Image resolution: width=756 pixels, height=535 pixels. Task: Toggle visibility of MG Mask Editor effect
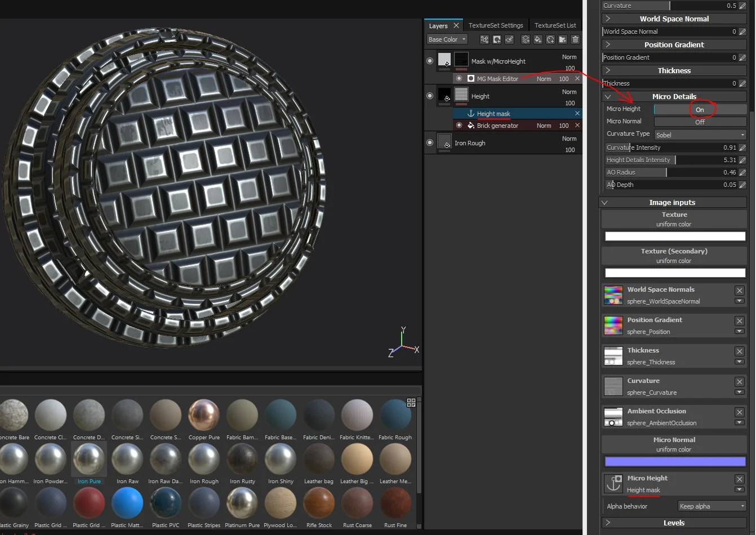tap(459, 79)
